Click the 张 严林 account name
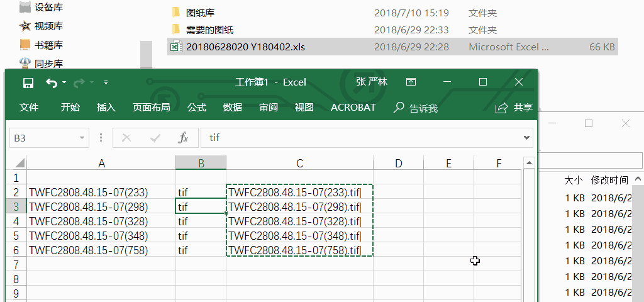This screenshot has width=644, height=302. click(371, 82)
